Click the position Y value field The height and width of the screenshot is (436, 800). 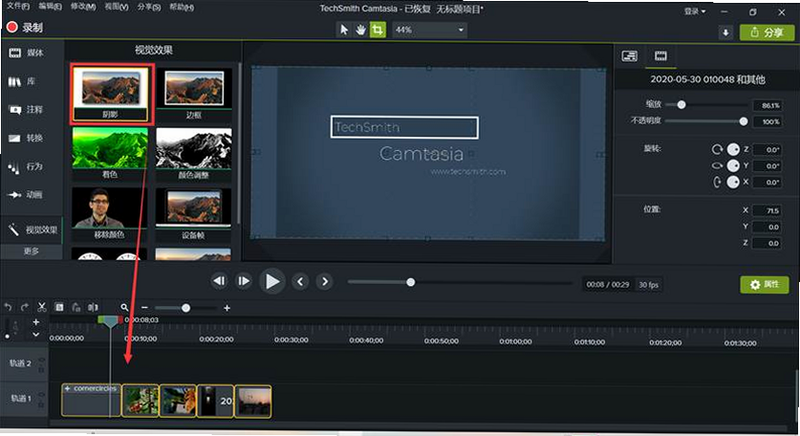(x=767, y=227)
